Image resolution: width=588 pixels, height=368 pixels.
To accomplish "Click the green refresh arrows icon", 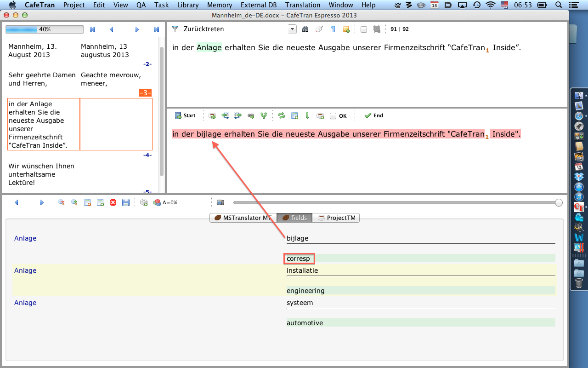I will (282, 116).
